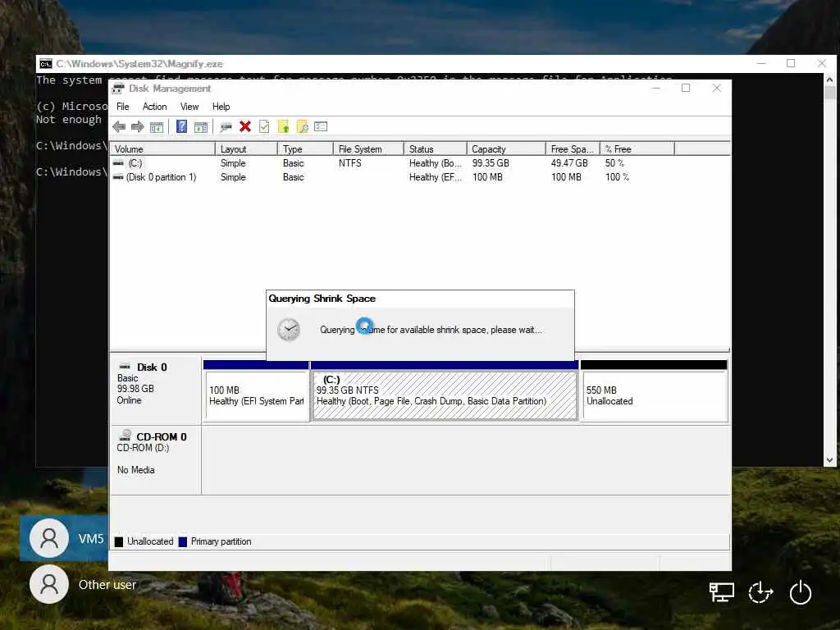840x630 pixels.
Task: Click the checkmark Properties toolbar icon
Action: point(264,127)
